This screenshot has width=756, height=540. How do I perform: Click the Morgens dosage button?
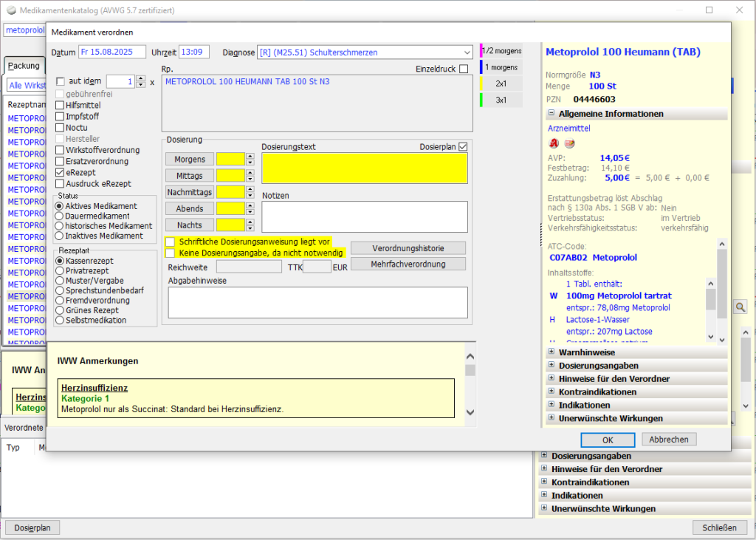click(x=190, y=160)
